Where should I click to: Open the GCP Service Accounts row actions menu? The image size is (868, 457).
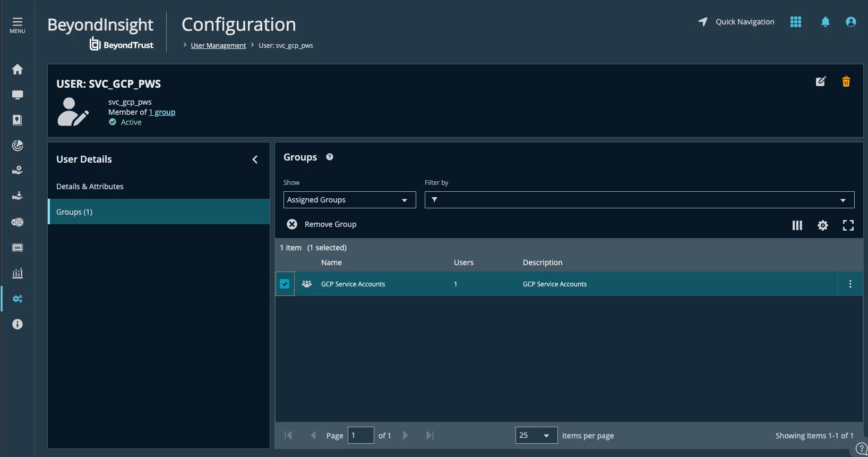pos(850,284)
